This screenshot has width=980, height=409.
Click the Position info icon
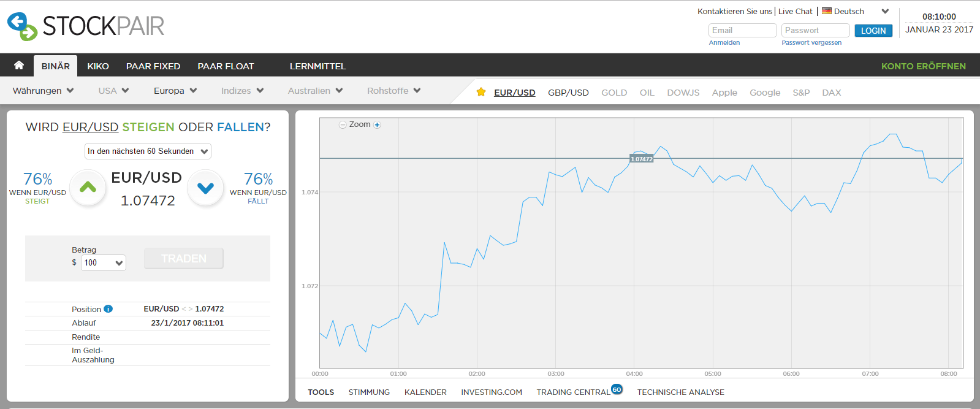[x=108, y=309]
